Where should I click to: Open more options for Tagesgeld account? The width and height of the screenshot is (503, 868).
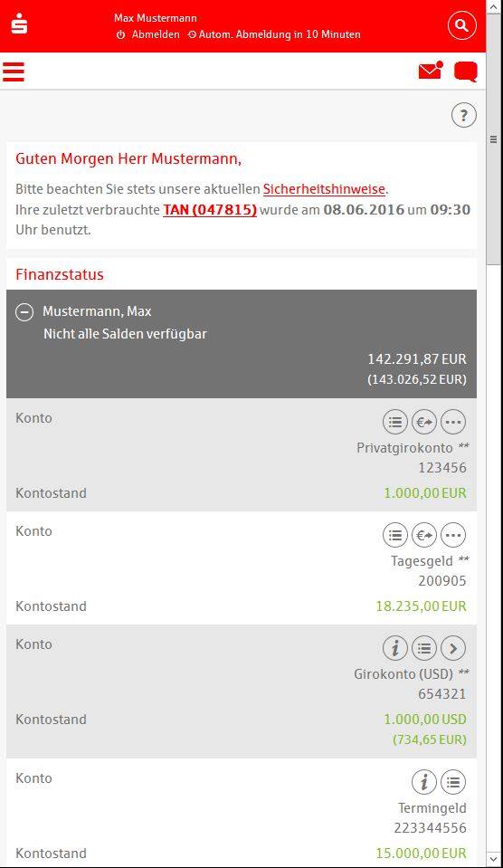point(453,535)
